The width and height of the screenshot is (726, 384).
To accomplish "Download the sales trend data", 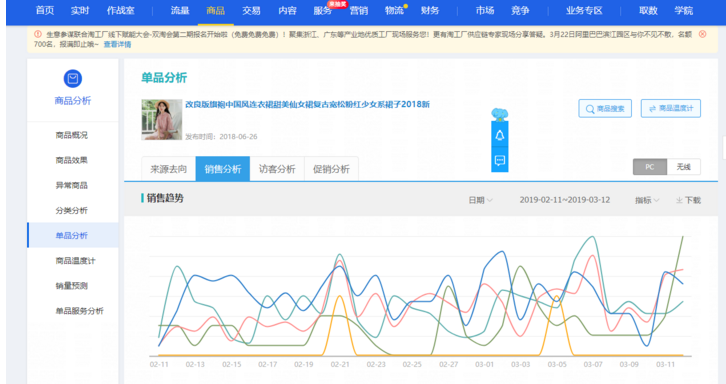I will point(688,200).
